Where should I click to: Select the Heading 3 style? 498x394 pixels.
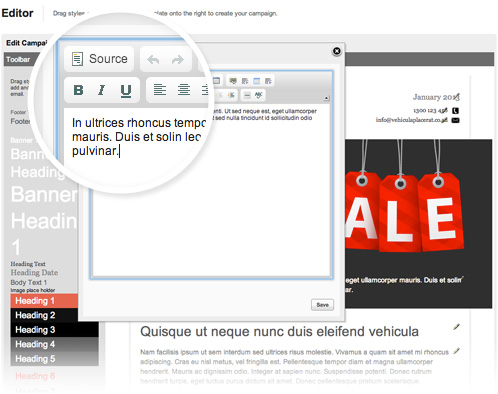(x=54, y=330)
